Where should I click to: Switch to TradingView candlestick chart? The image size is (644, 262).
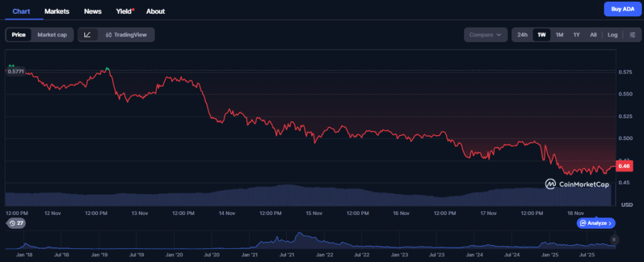coord(126,35)
